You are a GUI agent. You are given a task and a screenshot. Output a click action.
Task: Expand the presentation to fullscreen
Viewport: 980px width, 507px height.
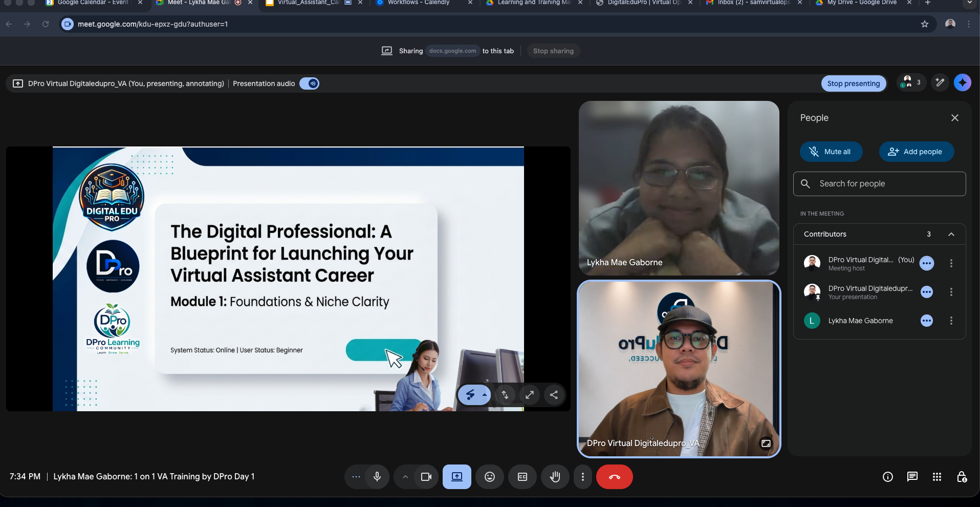tap(530, 395)
